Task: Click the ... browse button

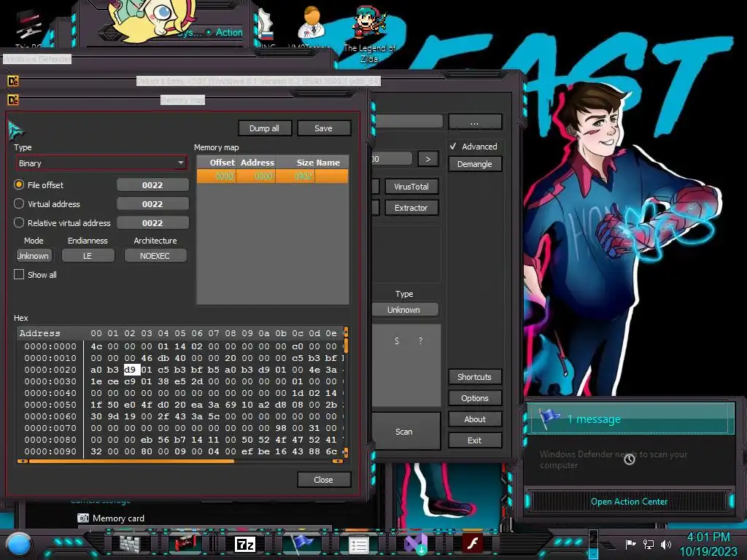Action: (474, 122)
